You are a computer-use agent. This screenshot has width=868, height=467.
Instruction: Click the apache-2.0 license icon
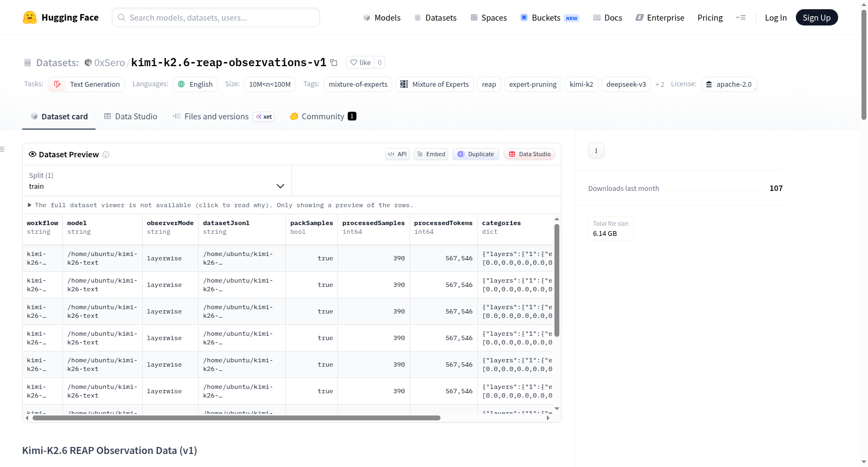click(x=709, y=84)
